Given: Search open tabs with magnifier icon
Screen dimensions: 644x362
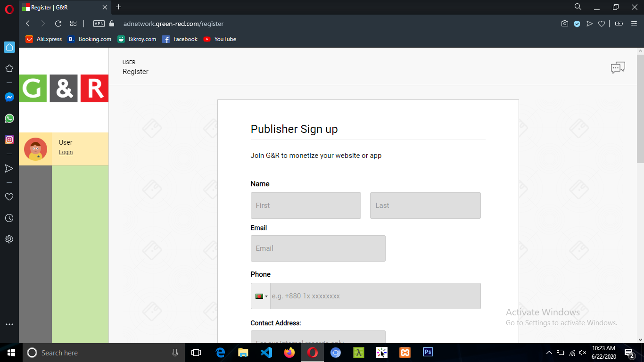Looking at the screenshot, I should click(x=578, y=7).
